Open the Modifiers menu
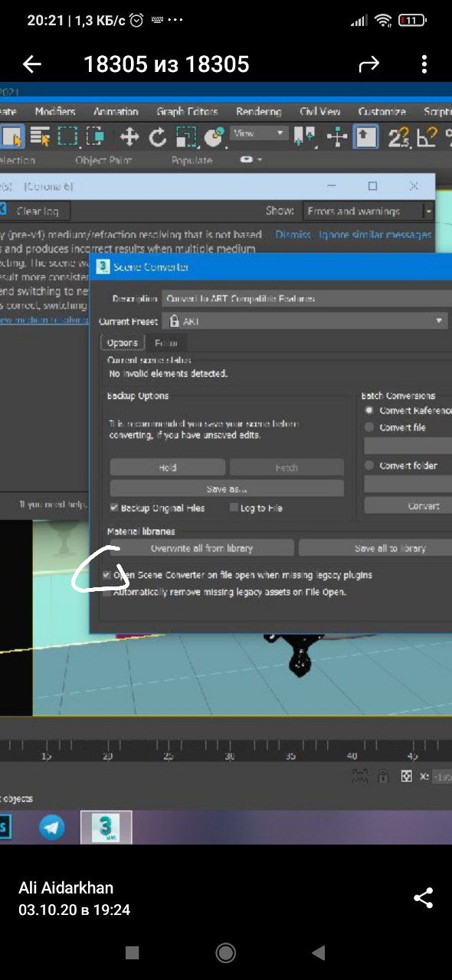 pyautogui.click(x=55, y=112)
